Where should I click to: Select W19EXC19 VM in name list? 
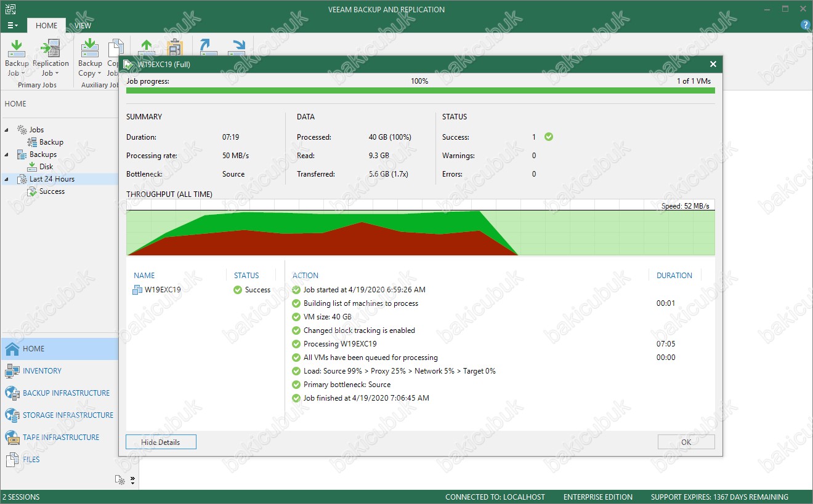point(162,290)
